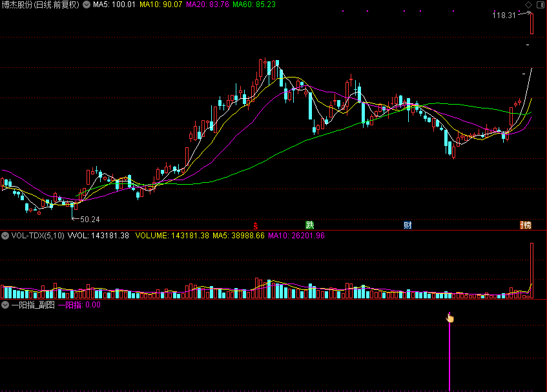Click the volume MA10: 26201.96 value
The width and height of the screenshot is (547, 392).
(x=296, y=236)
